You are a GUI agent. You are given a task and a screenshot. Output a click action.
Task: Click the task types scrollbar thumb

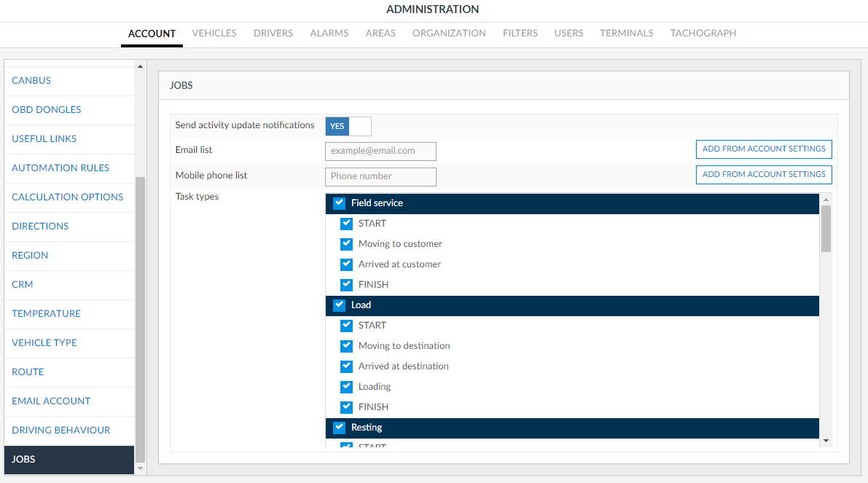pyautogui.click(x=826, y=228)
